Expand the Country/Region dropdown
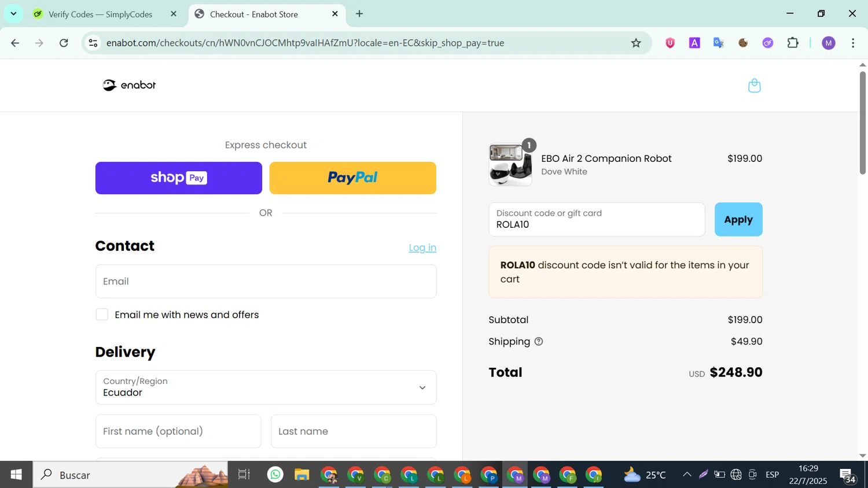Screen dimensions: 868x488 point(266,387)
